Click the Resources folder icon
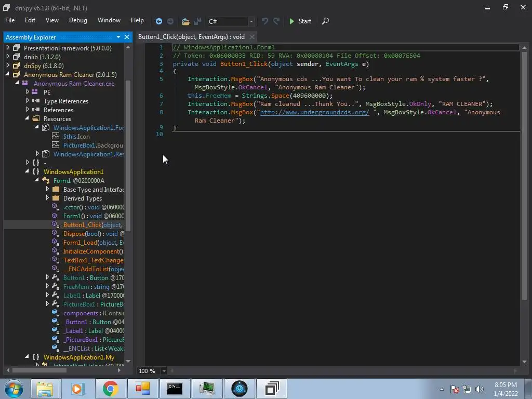 pyautogui.click(x=36, y=118)
